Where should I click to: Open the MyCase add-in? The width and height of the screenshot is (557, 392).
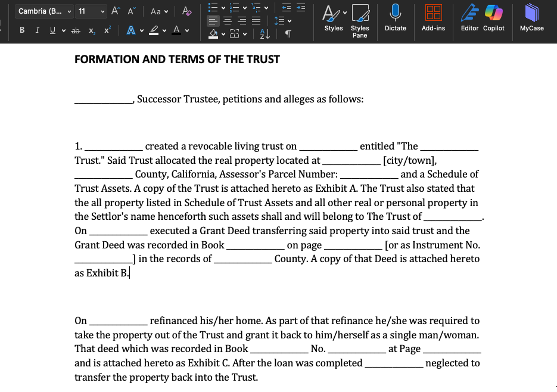pos(531,16)
